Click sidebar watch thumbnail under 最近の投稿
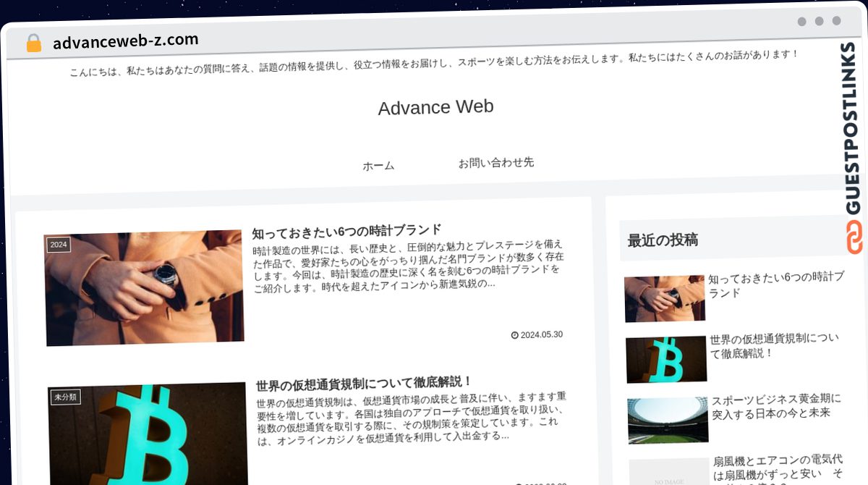868x485 pixels. pyautogui.click(x=665, y=298)
